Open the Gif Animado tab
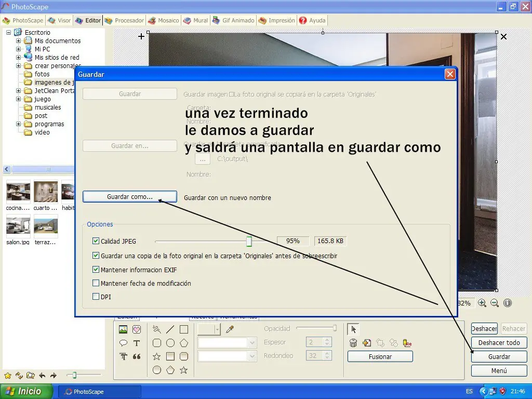 point(233,20)
